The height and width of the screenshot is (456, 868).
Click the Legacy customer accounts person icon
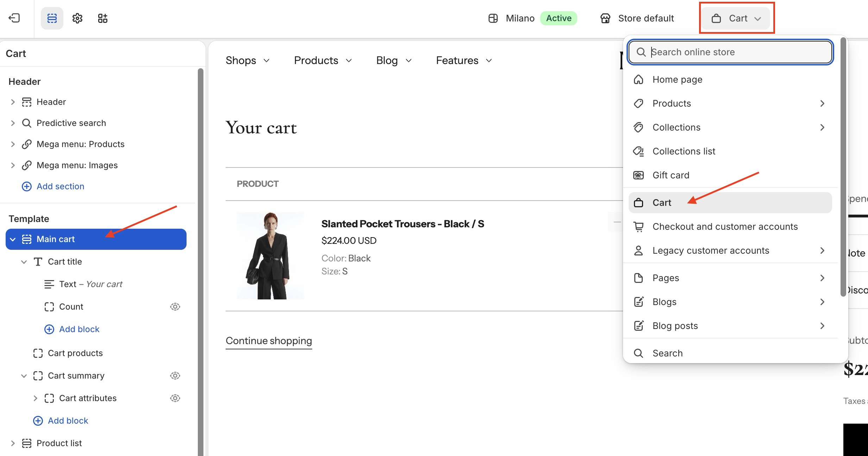[639, 251]
